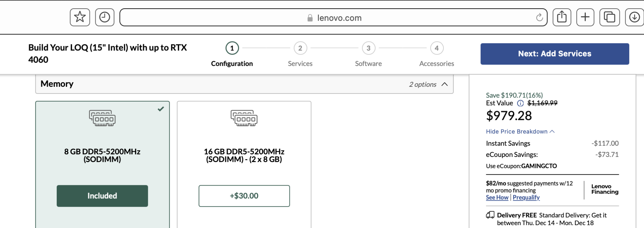Click the Safari share icon
Screen dimensions: 644x228
pyautogui.click(x=562, y=17)
